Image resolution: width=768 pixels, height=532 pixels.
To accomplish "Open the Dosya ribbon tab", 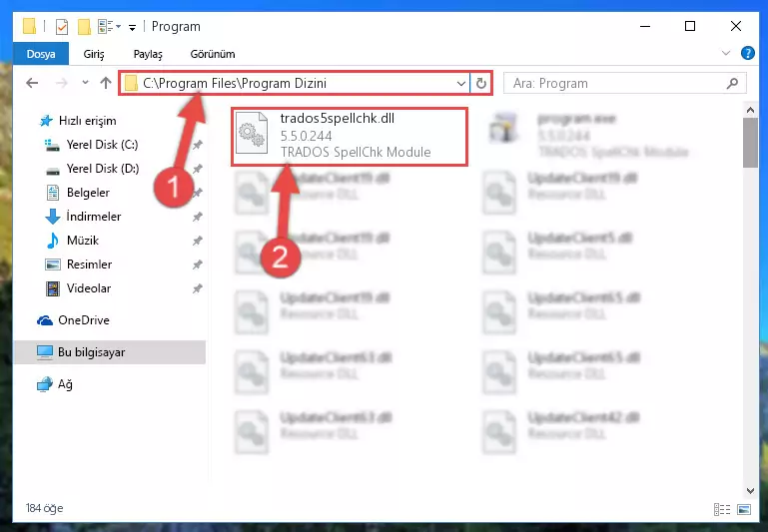I will pos(41,54).
